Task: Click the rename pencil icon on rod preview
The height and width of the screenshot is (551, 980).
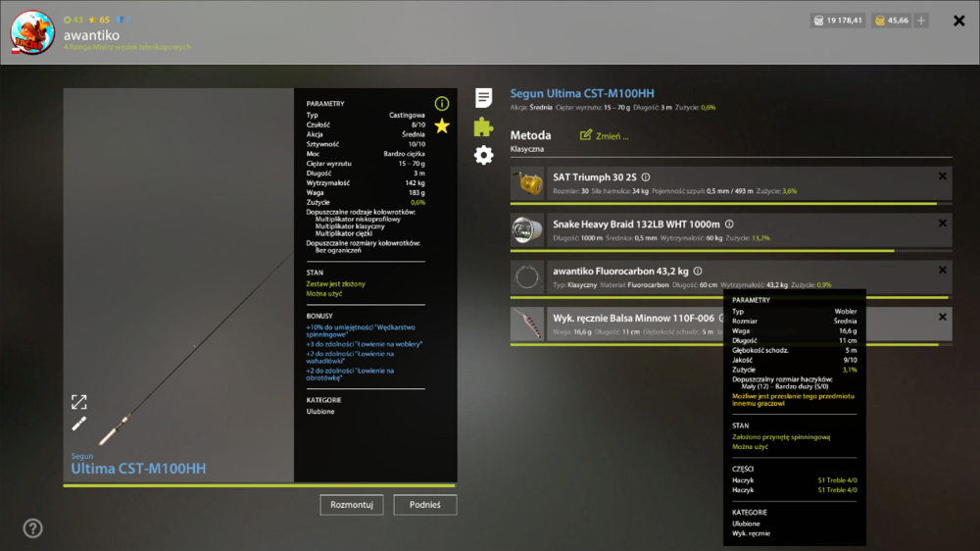Action: point(78,425)
